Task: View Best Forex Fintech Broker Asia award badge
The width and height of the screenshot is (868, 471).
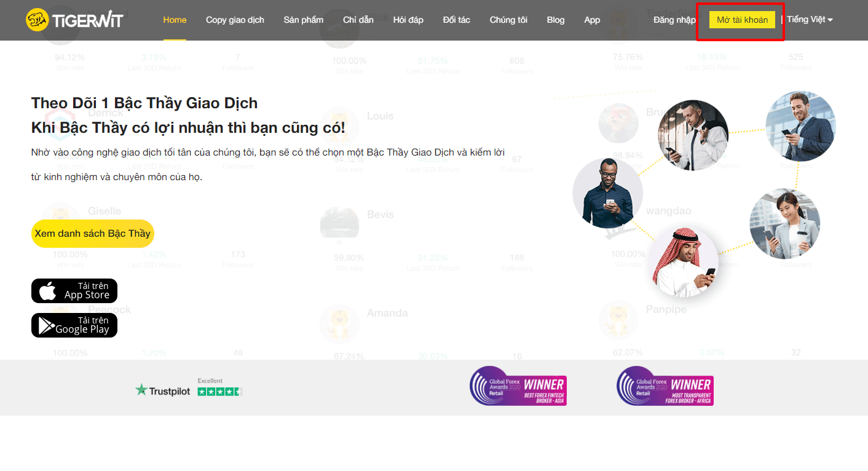Action: pyautogui.click(x=518, y=386)
